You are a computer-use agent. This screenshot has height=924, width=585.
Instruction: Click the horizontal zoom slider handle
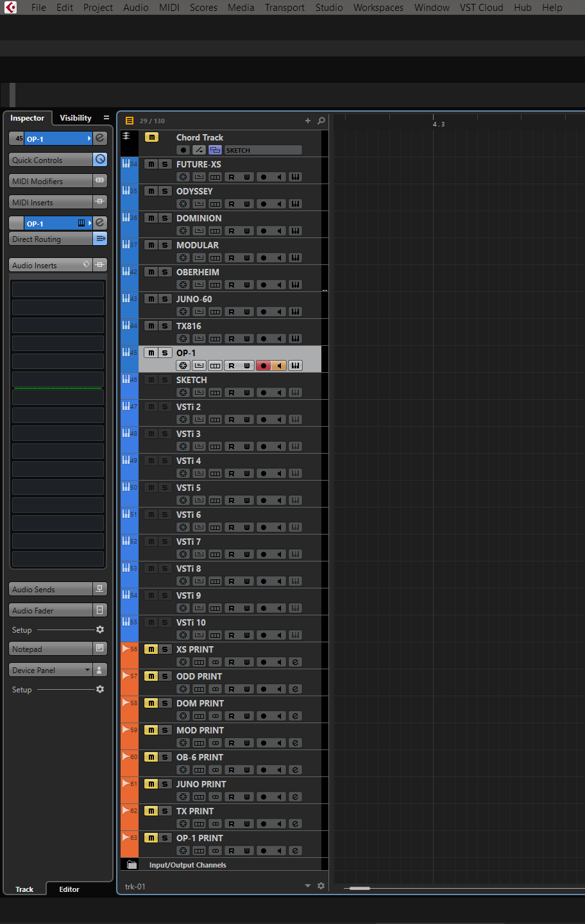(x=360, y=888)
